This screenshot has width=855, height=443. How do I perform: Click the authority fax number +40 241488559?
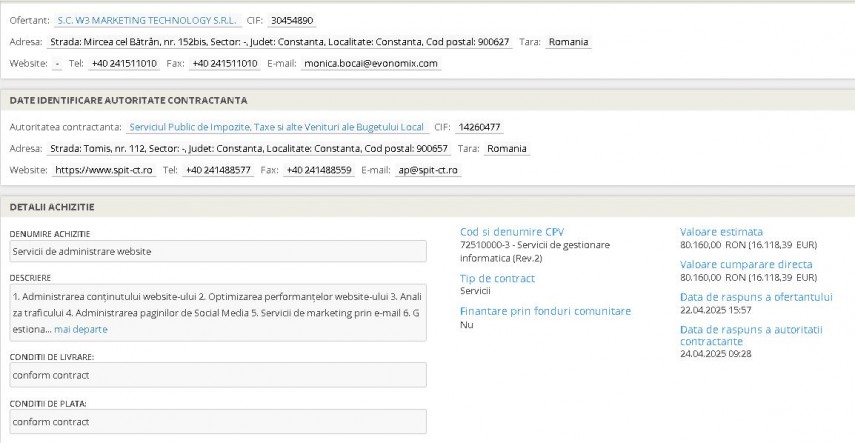(318, 170)
